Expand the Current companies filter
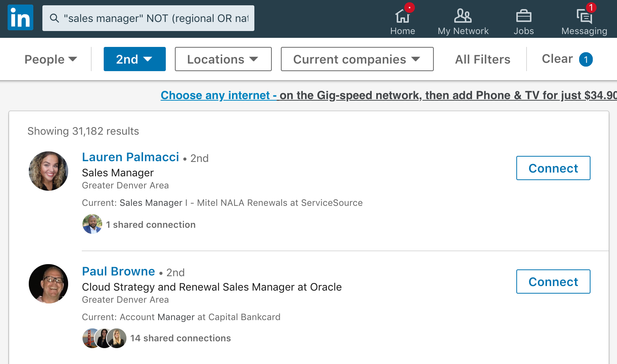Screen dimensions: 617x364 pyautogui.click(x=357, y=59)
